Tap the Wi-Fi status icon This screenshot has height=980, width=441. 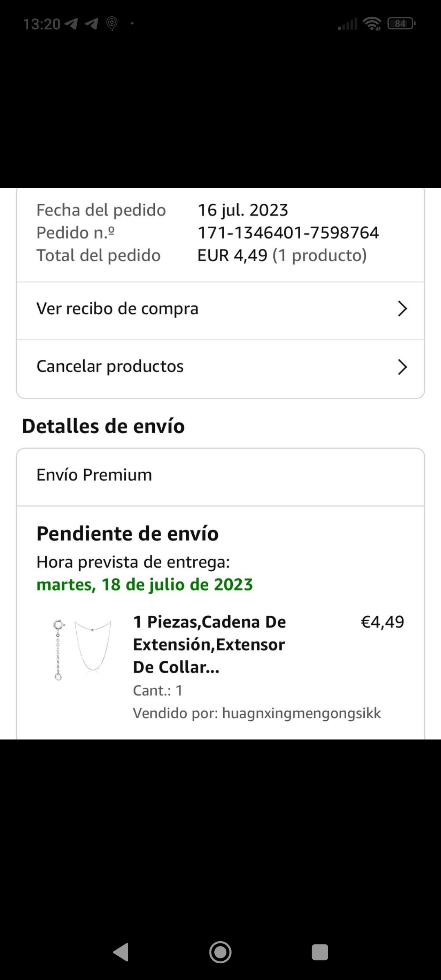tap(372, 24)
